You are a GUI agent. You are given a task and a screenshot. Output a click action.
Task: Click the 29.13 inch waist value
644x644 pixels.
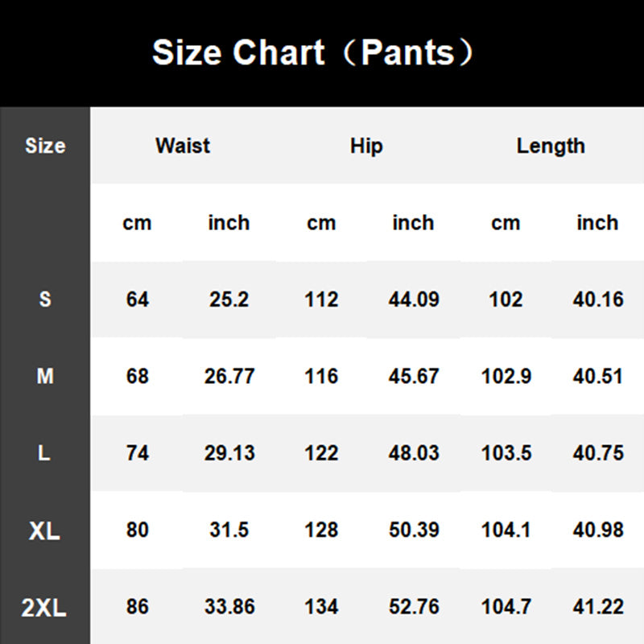pyautogui.click(x=229, y=453)
